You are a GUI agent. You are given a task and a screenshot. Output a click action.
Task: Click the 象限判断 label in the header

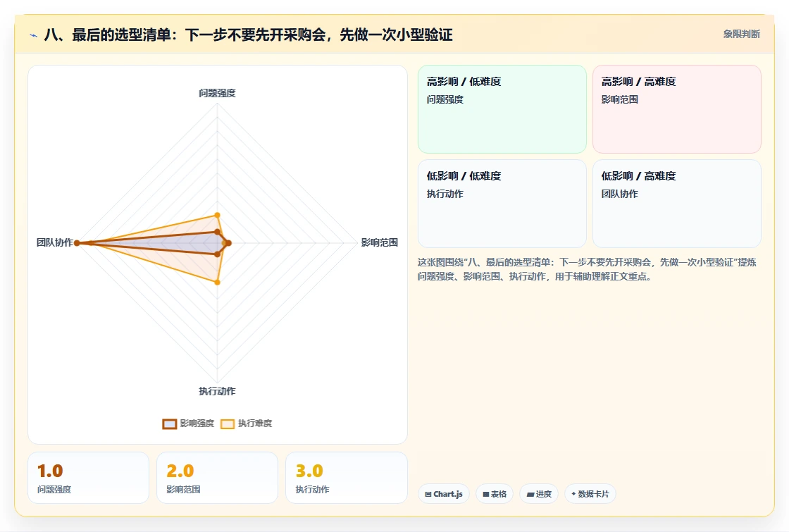pyautogui.click(x=742, y=34)
